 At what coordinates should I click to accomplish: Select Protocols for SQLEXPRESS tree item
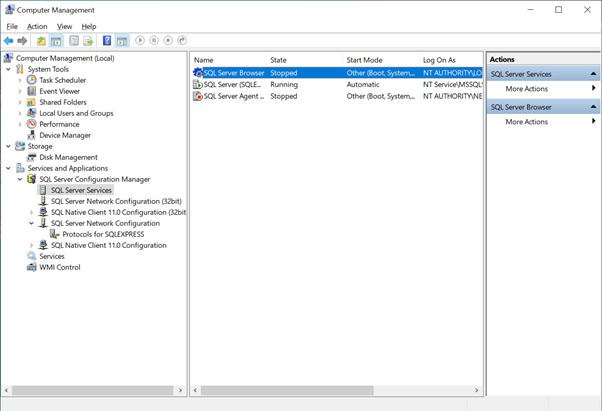click(103, 234)
